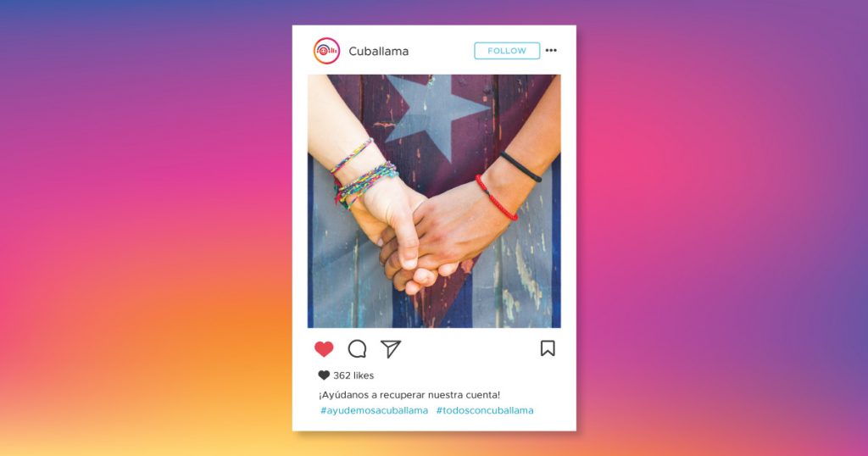Share the post via paper plane icon
Image resolution: width=868 pixels, height=456 pixels.
click(390, 348)
